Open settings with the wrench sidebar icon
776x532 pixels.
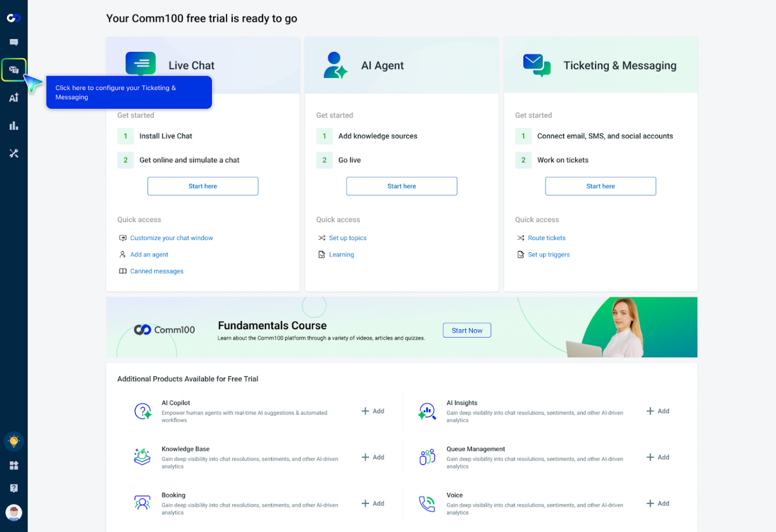pyautogui.click(x=14, y=153)
